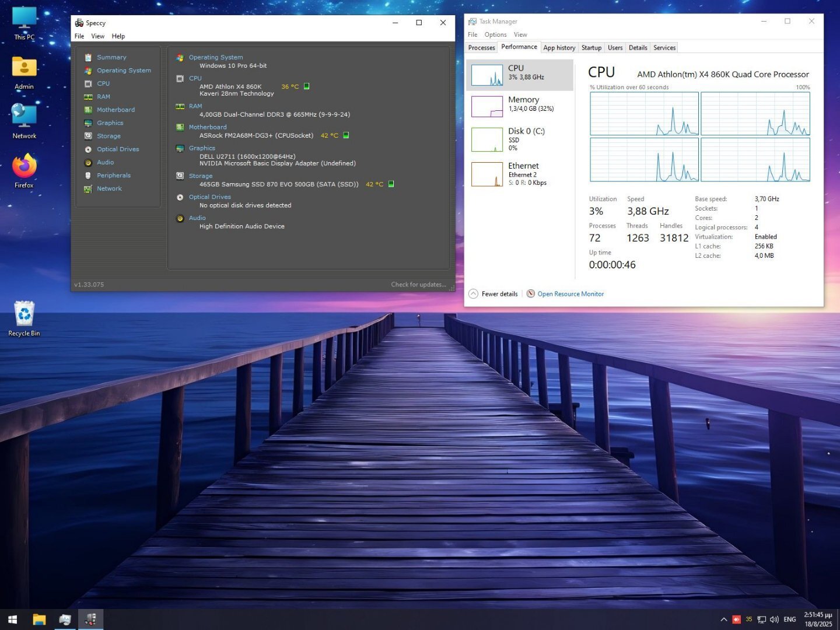
Task: Choose the Graphics icon in Speccy sidebar
Action: coord(88,123)
